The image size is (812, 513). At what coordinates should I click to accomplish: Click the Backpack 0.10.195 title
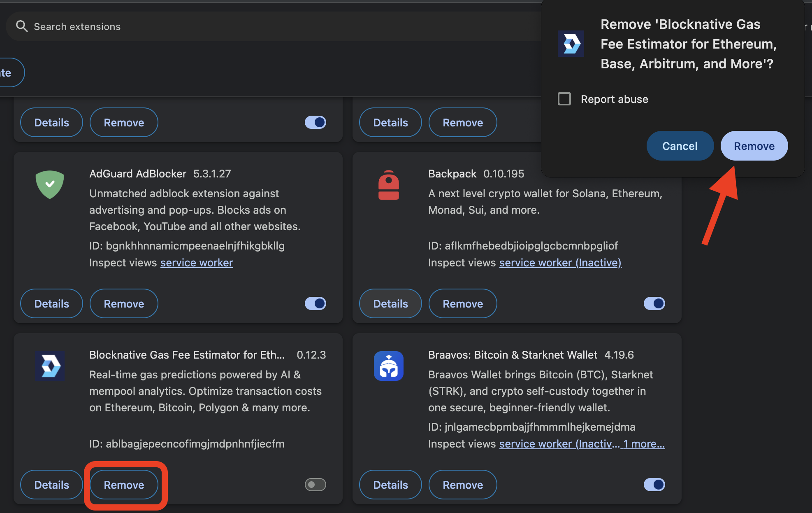[476, 174]
